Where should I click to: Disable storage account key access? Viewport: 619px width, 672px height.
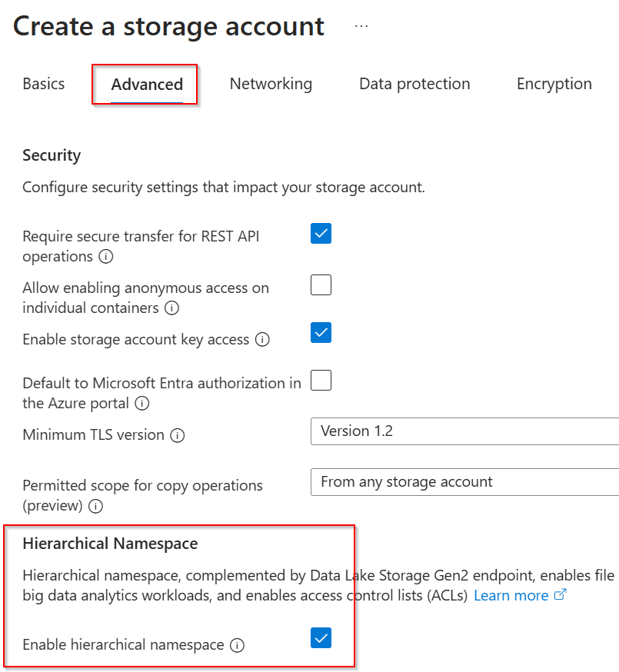point(321,332)
